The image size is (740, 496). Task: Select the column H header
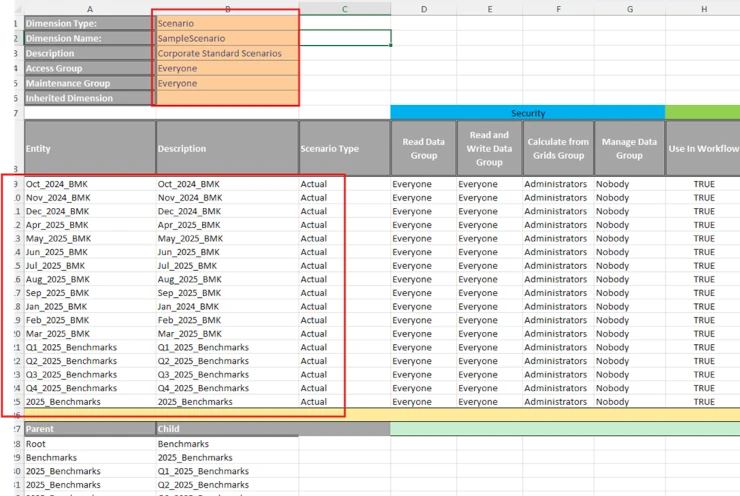tap(703, 8)
